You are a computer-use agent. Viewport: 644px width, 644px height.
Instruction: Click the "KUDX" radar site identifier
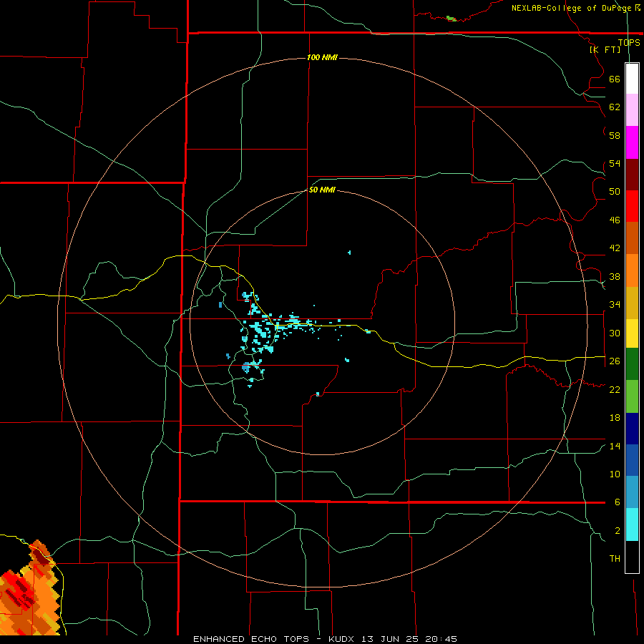point(341,639)
